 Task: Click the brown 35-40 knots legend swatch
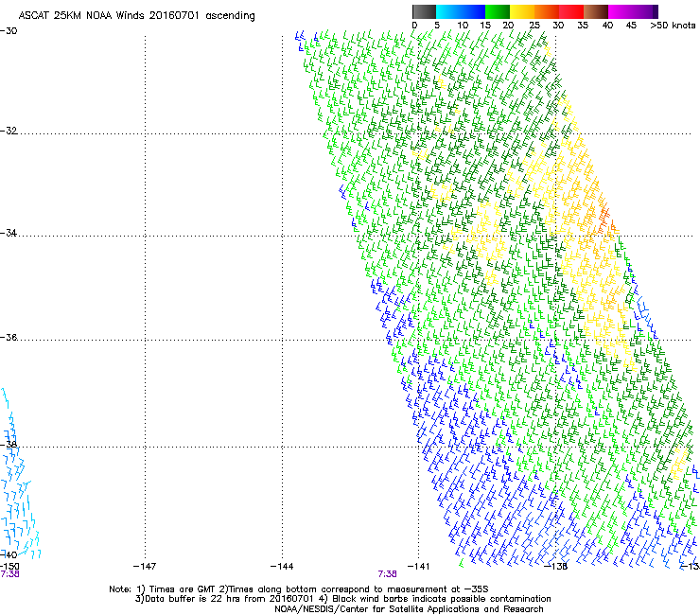click(596, 11)
